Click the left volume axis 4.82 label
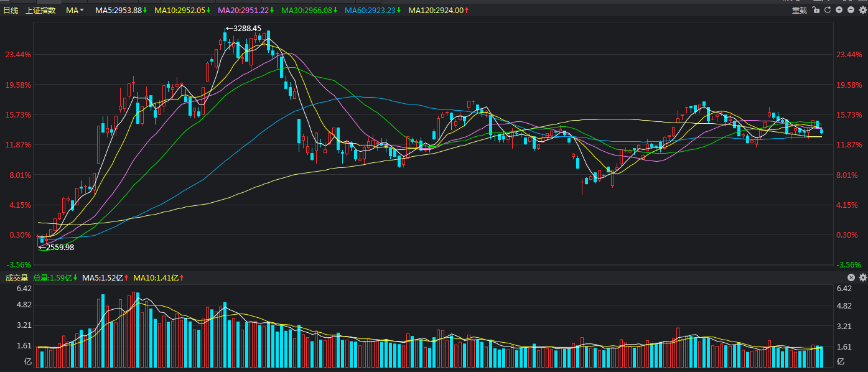 point(24,306)
